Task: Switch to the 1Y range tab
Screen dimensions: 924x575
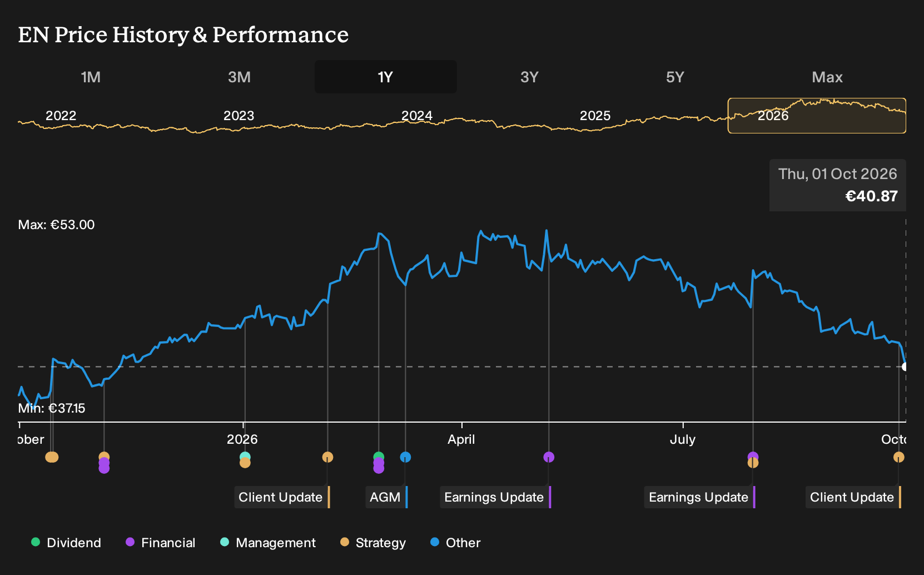Action: click(x=385, y=77)
